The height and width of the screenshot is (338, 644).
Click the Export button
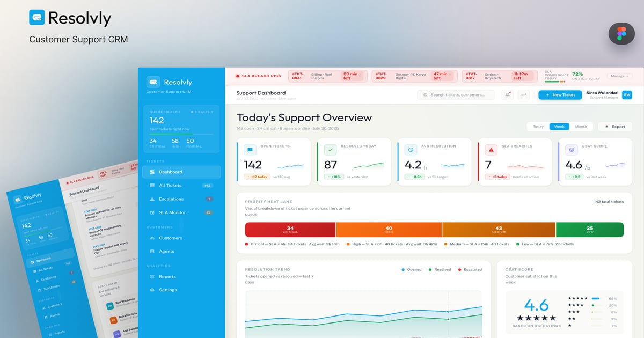tap(615, 127)
